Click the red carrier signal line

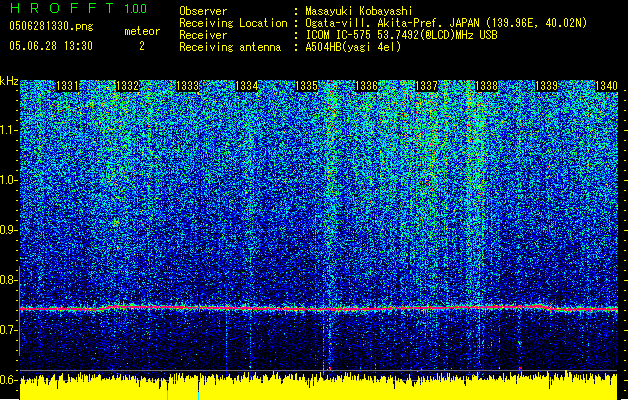[319, 308]
